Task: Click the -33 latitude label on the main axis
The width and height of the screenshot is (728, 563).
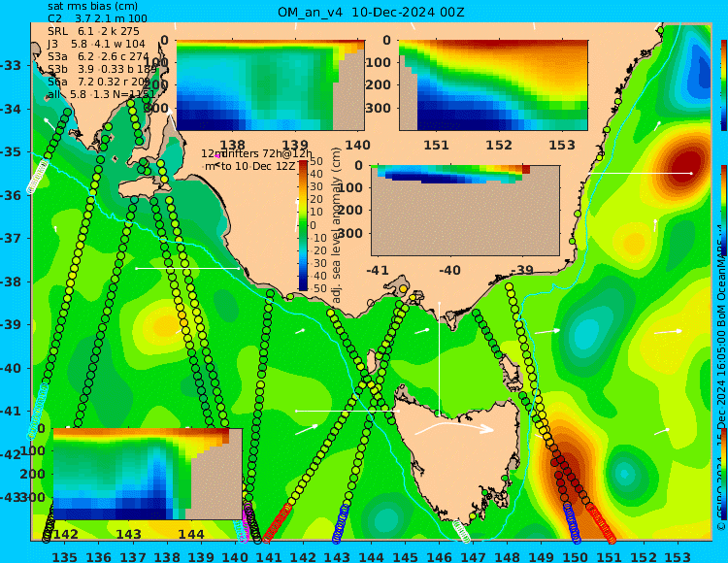Action: pos(11,65)
